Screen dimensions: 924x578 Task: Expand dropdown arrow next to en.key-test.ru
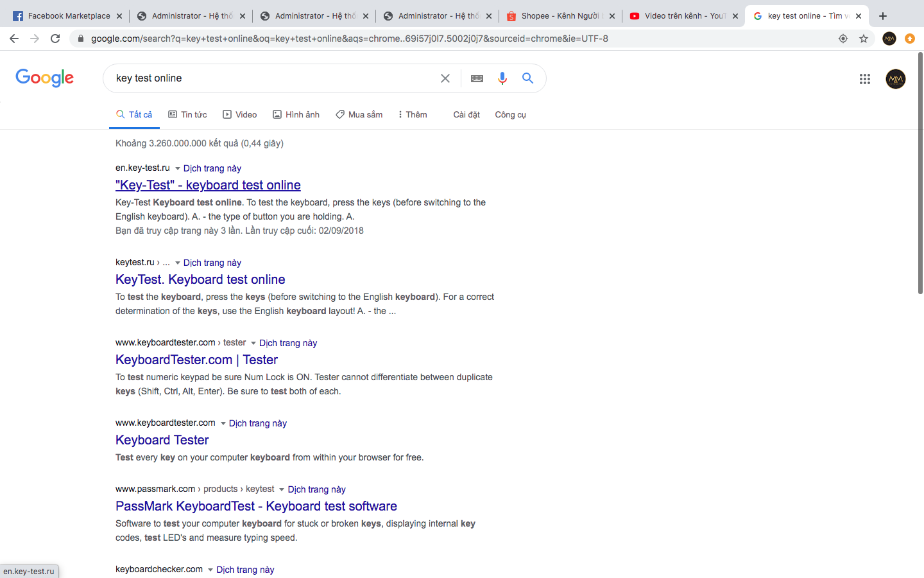tap(178, 169)
